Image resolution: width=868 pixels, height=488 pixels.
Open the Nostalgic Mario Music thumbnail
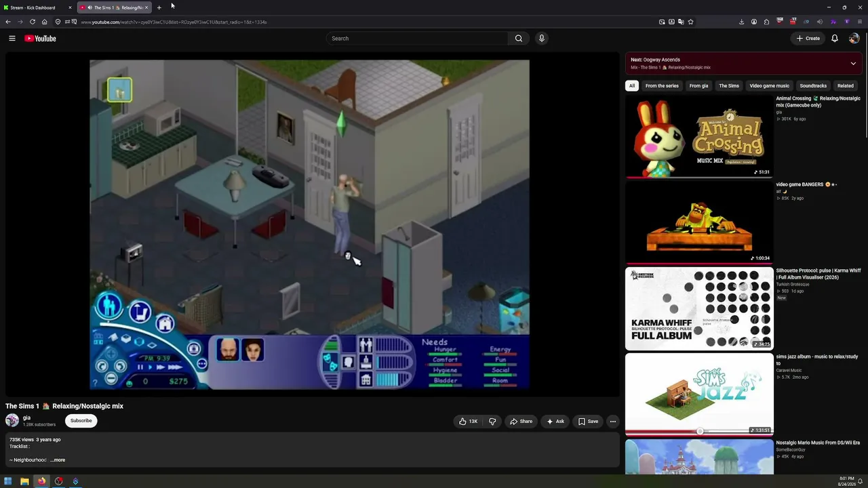tap(699, 457)
